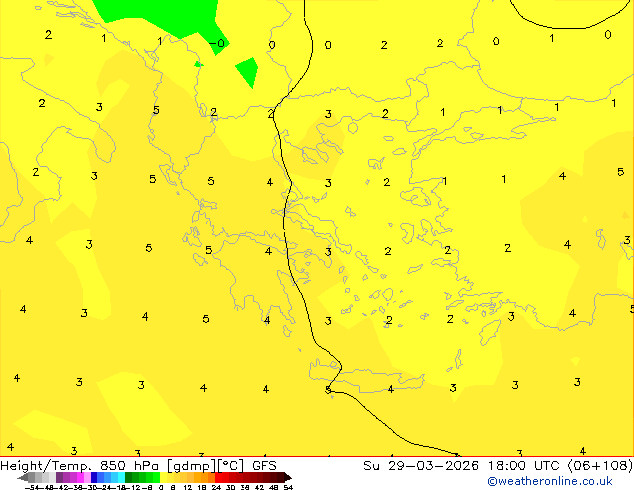Click the "-54" legend scale label
This screenshot has height=490, width=634.
[x=32, y=487]
